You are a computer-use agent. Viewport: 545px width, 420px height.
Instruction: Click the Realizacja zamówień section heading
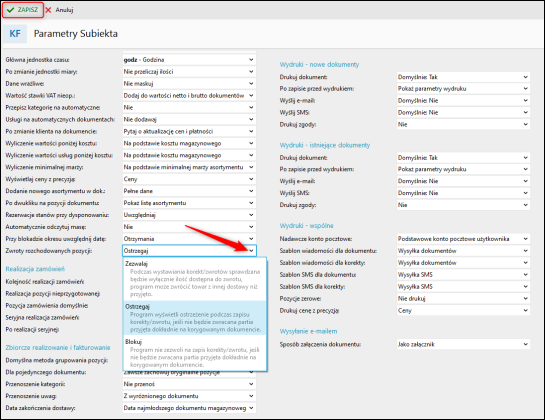[x=35, y=269]
